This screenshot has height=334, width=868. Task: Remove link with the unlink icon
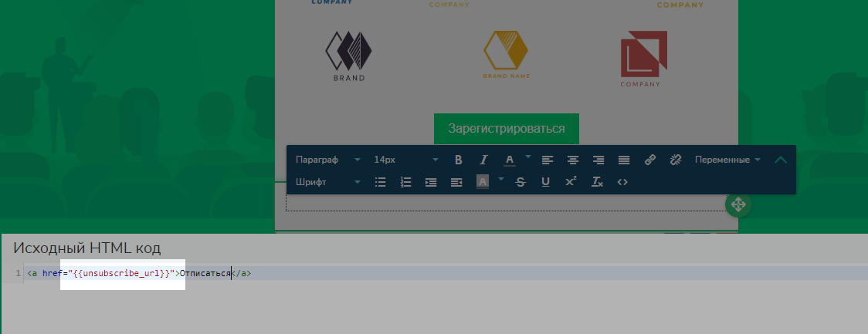coord(676,160)
